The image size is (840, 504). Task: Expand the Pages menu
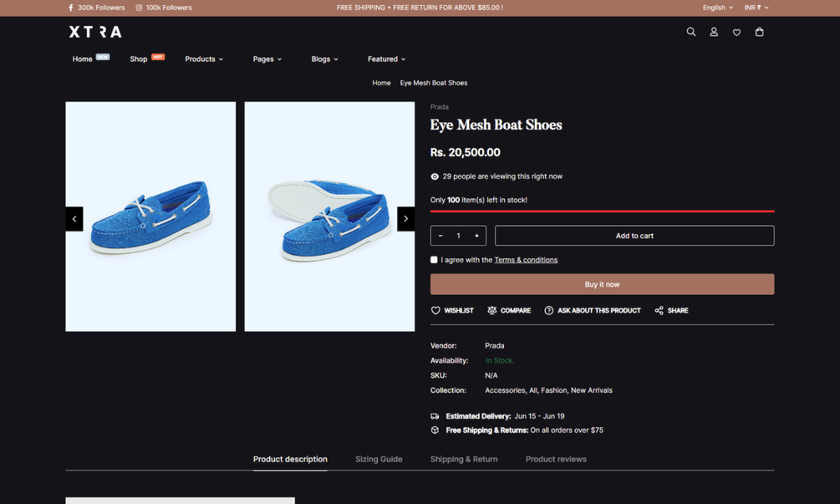point(267,59)
